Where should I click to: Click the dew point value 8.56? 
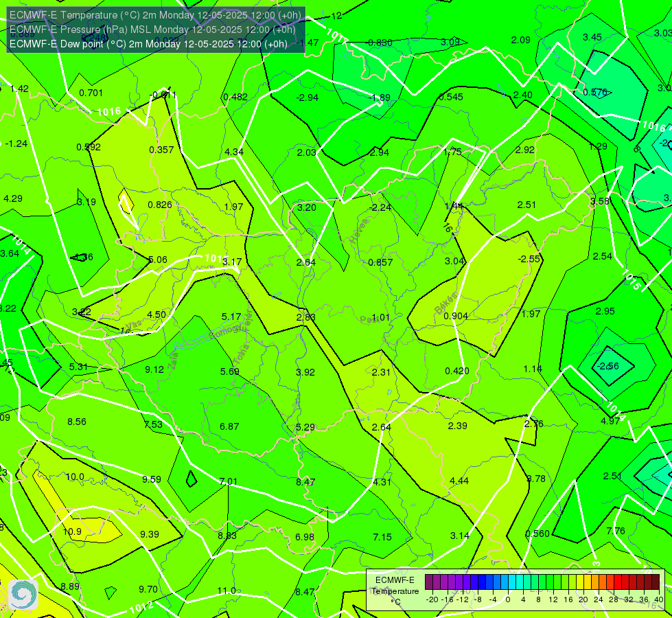tap(77, 422)
